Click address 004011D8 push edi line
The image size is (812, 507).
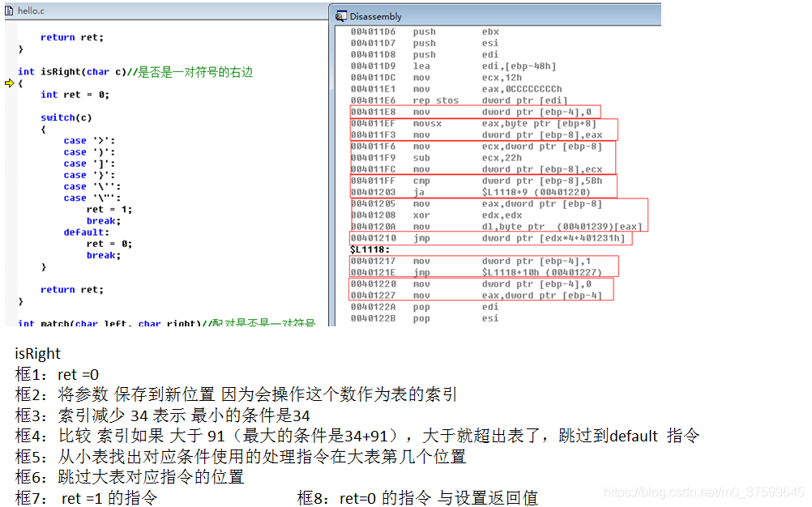tap(425, 54)
